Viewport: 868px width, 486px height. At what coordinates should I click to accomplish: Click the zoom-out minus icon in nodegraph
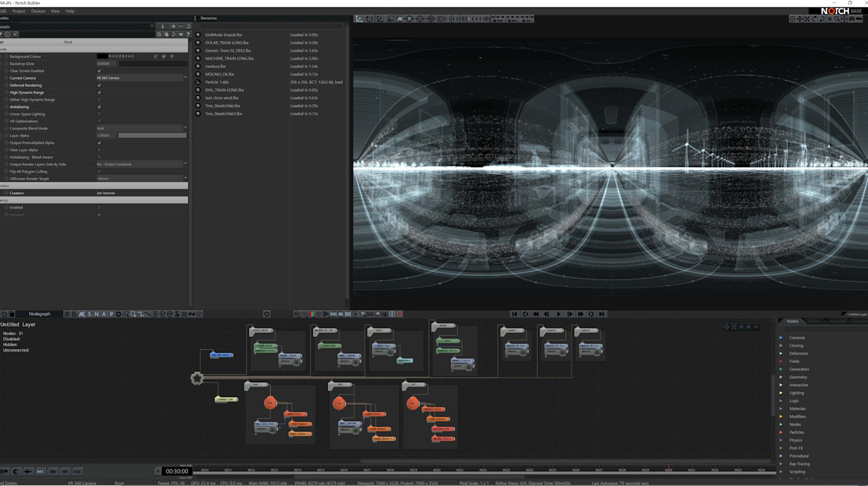point(756,327)
